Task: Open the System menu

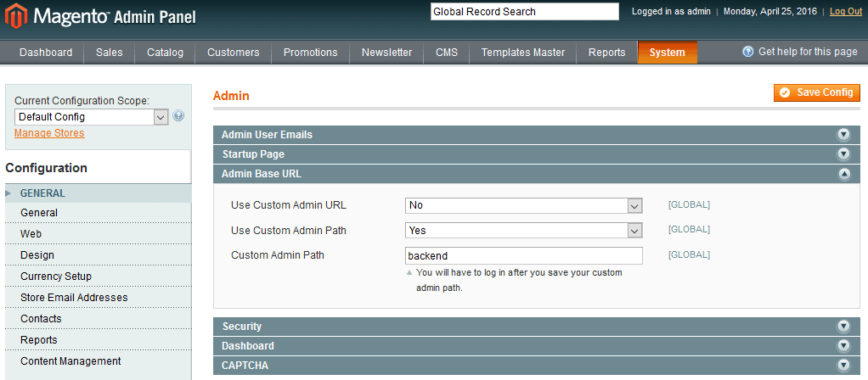Action: [667, 53]
